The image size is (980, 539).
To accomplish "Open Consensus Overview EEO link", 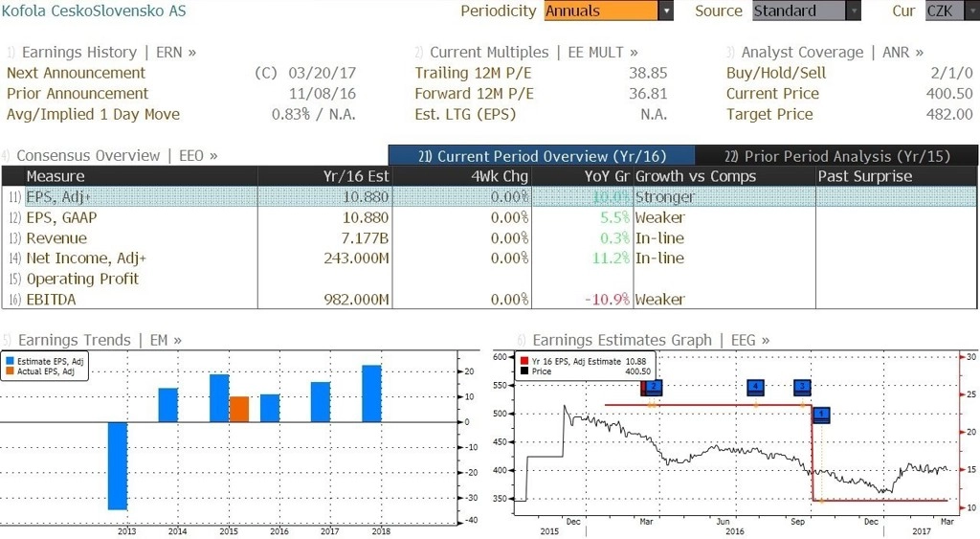I will click(117, 156).
